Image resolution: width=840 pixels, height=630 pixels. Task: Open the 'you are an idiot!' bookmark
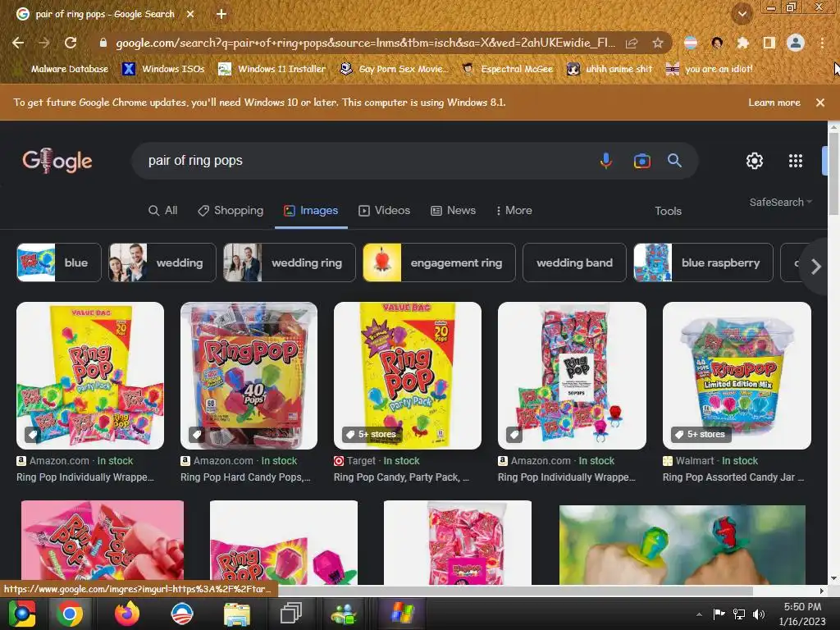(x=710, y=69)
